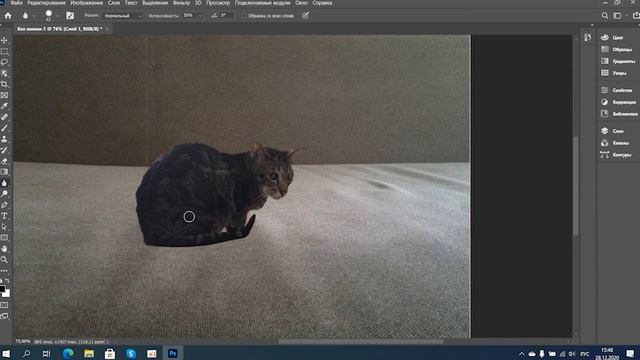Image resolution: width=640 pixels, height=360 pixels.
Task: Select the Hand tool
Action: click(4, 249)
